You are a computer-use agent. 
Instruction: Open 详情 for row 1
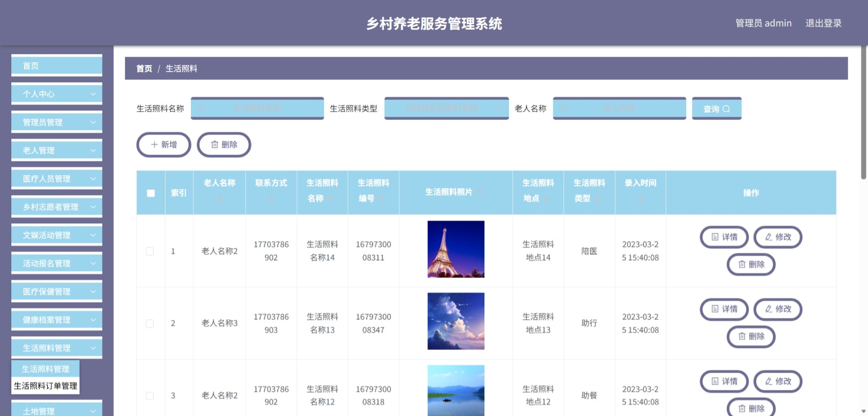[x=724, y=237]
